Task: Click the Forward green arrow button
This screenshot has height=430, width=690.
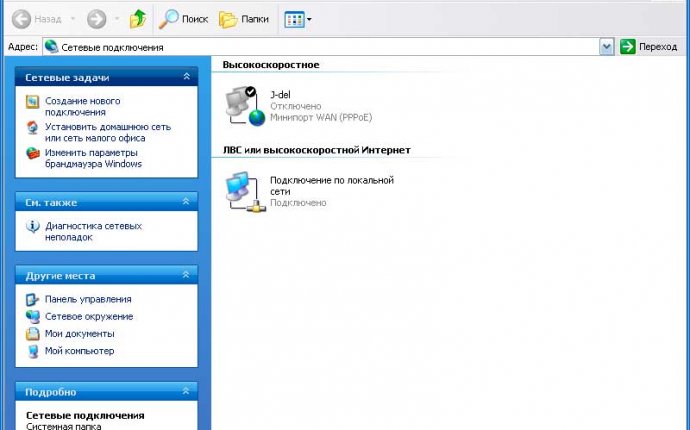Action: click(96, 19)
